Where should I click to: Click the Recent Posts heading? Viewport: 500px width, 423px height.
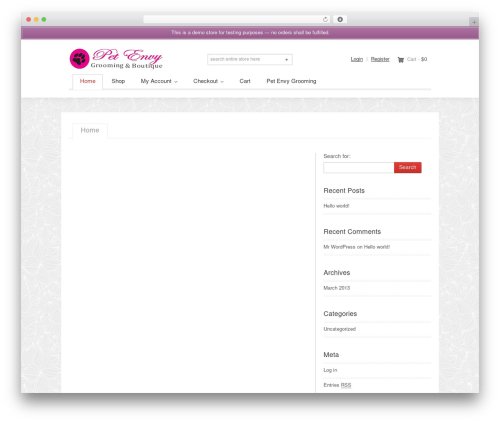[x=344, y=191]
